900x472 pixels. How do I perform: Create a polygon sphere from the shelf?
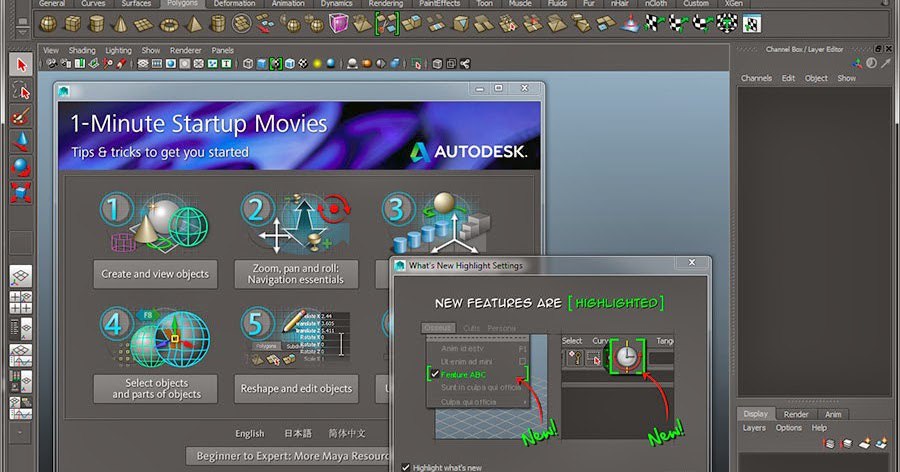click(48, 24)
